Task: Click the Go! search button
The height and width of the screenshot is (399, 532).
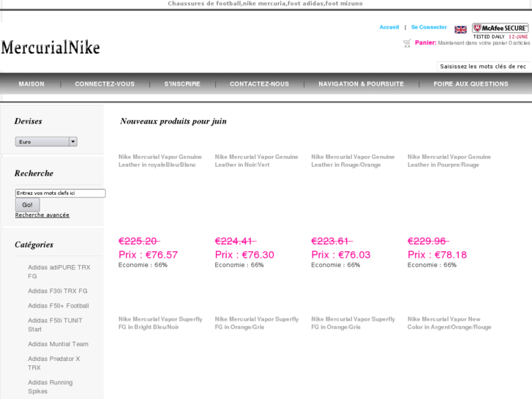Action: 28,205
